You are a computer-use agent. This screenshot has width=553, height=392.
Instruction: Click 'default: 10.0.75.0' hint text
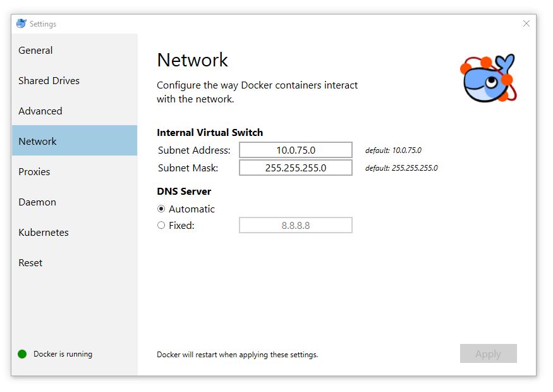click(x=393, y=150)
